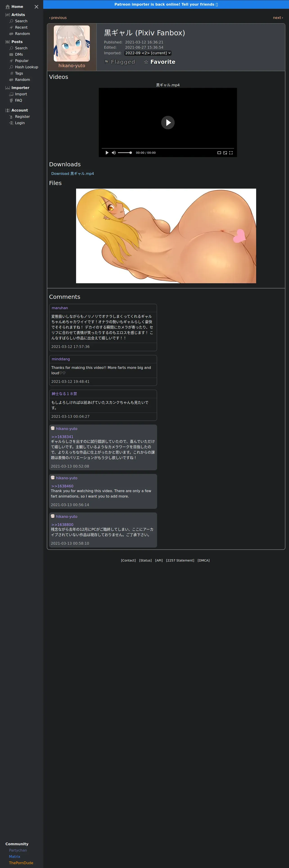Follow the >>1638341 reply reference

click(x=62, y=437)
